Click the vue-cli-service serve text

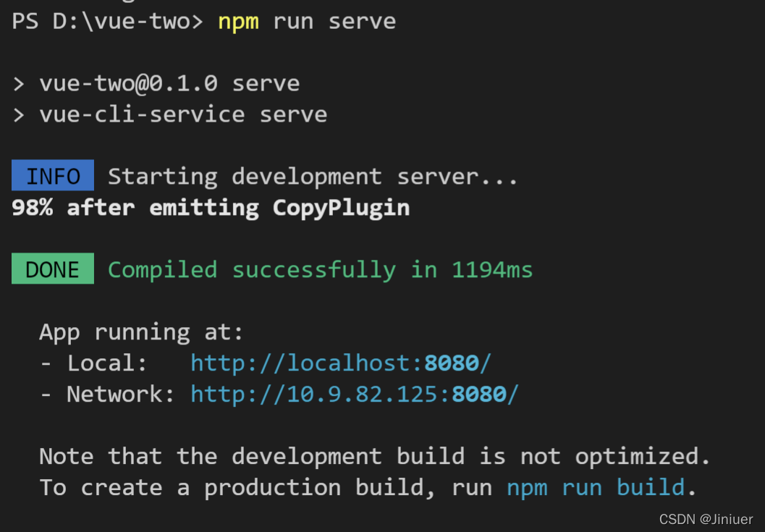(x=182, y=114)
